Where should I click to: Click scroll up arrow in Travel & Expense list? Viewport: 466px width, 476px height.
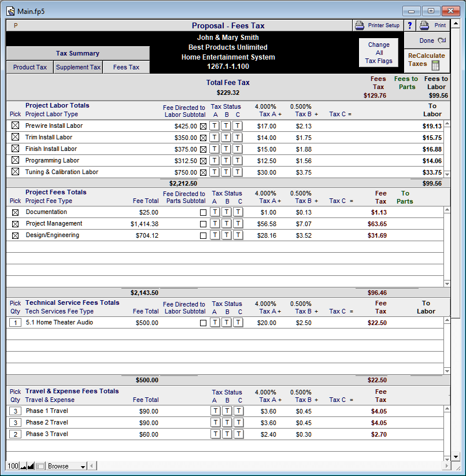pos(447,409)
